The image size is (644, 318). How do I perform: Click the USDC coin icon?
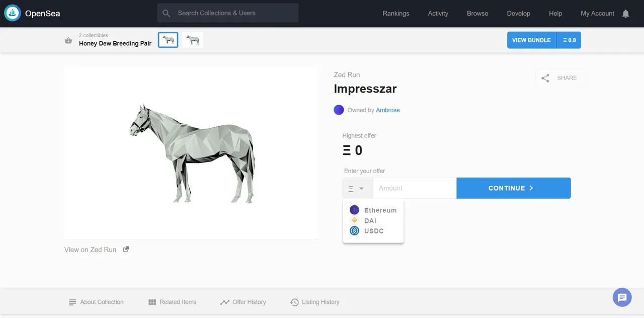pos(354,231)
